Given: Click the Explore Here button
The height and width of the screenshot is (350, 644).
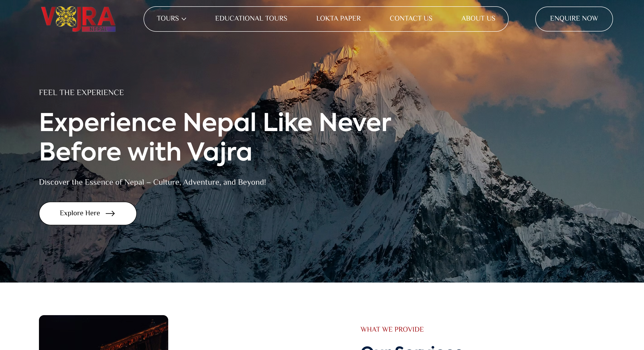Looking at the screenshot, I should tap(88, 213).
